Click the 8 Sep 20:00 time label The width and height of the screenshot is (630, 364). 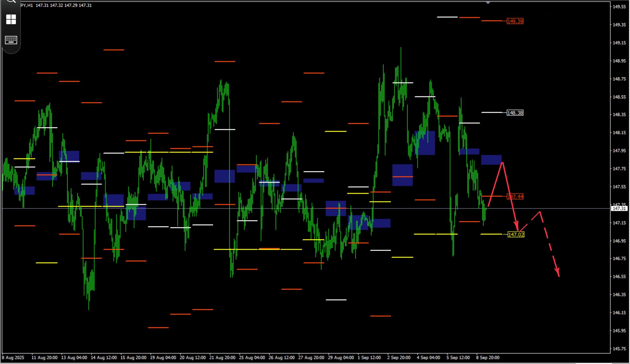[x=487, y=358]
